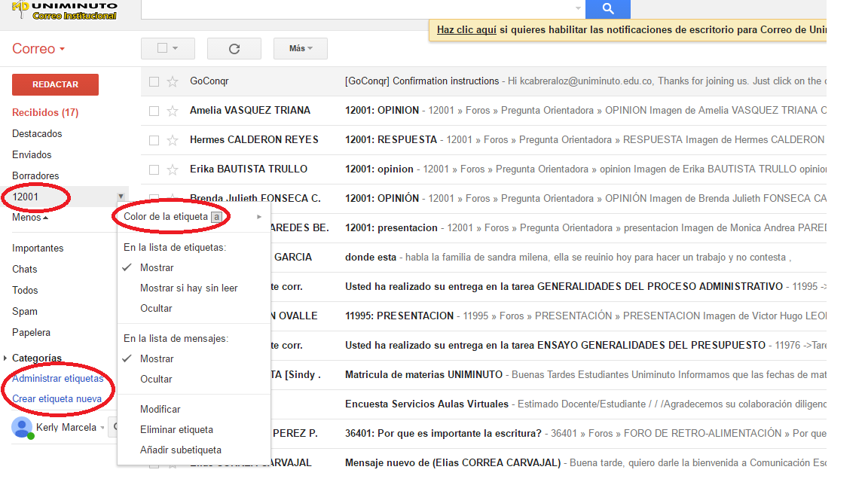
Task: Open Borradores folder
Action: pos(35,176)
